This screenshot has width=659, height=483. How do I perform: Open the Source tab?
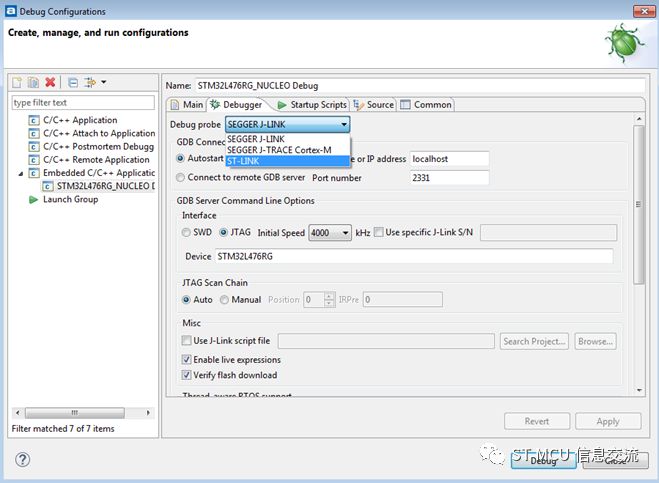point(374,105)
